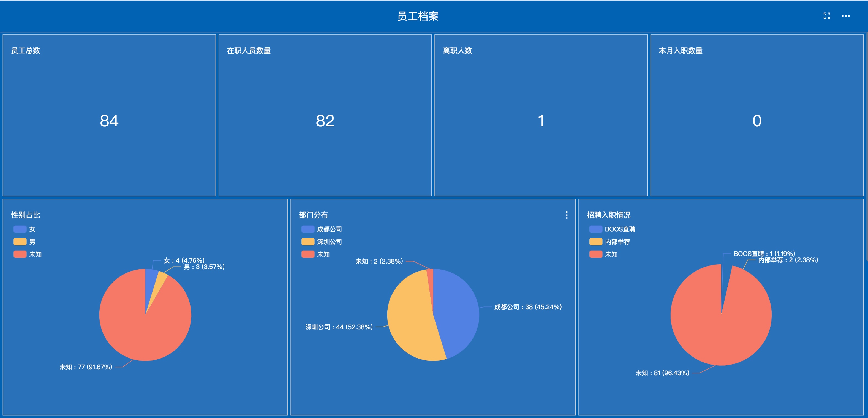The width and height of the screenshot is (868, 418).
Task: Click label 女 : 4 (4.76%)
Action: point(184,260)
